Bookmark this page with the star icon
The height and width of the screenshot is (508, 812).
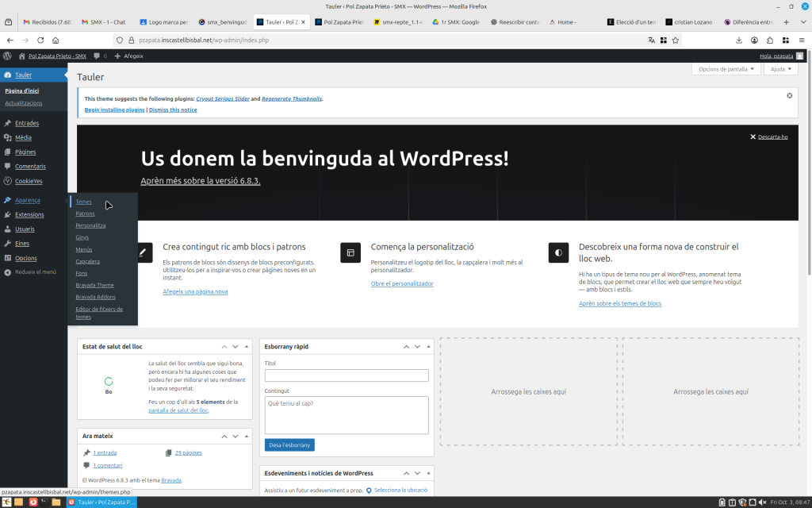[676, 40]
